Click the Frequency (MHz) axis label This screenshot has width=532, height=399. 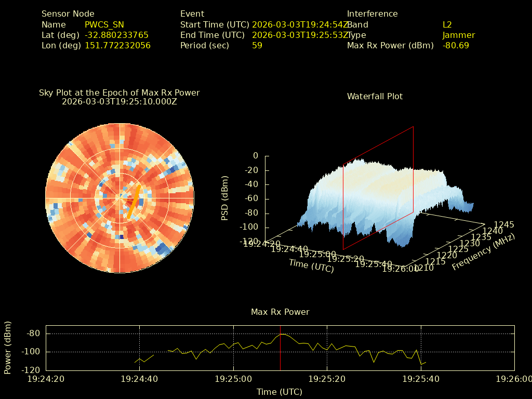(x=483, y=252)
